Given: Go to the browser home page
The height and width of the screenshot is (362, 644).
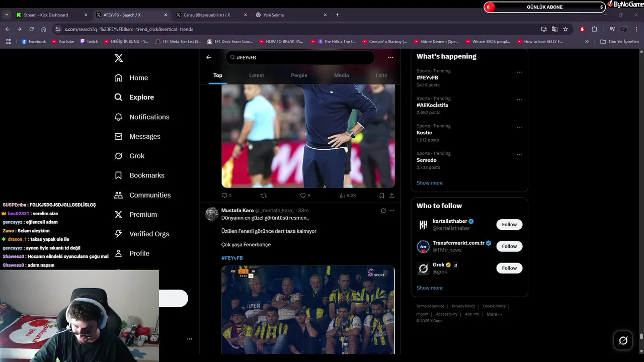Looking at the screenshot, I should 43,29.
